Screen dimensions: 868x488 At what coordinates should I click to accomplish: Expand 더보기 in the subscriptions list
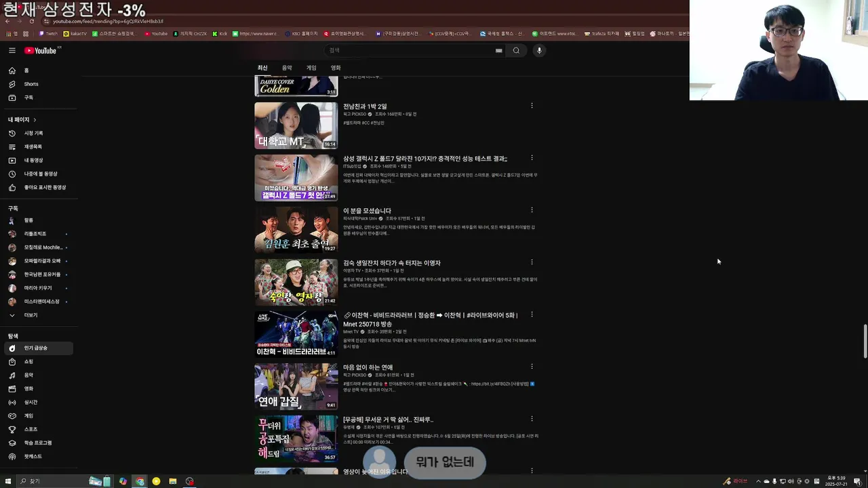tap(37, 315)
